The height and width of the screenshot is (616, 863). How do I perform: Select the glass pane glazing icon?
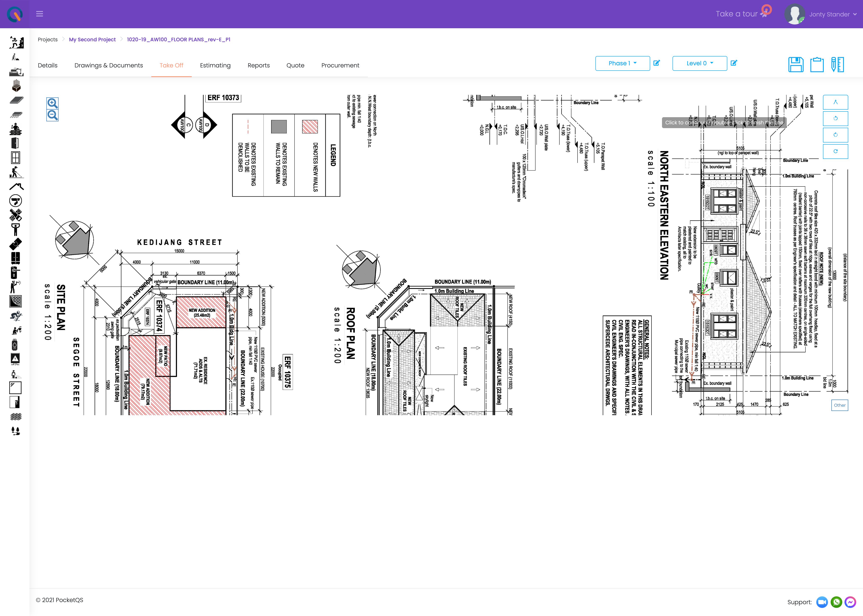click(x=16, y=388)
